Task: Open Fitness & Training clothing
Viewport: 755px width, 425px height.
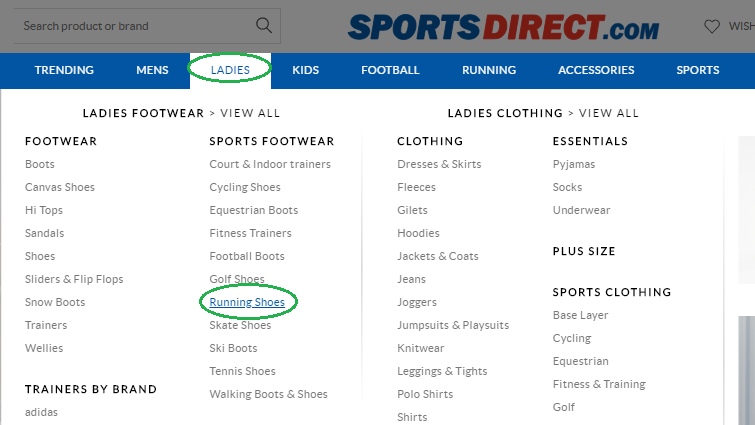Action: [x=599, y=384]
